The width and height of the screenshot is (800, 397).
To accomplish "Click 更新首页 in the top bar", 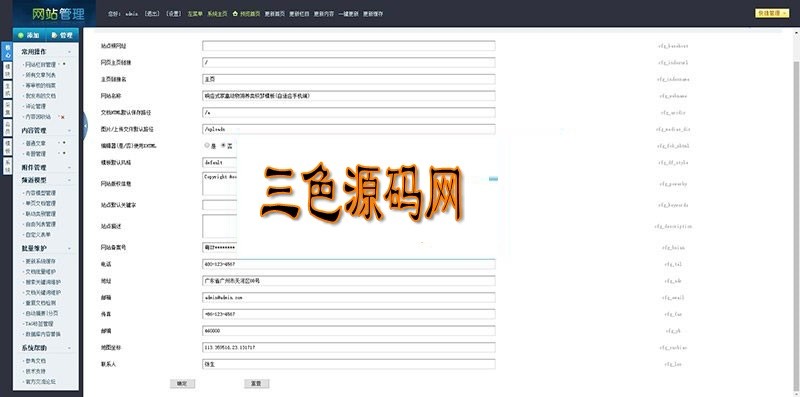I will [274, 14].
